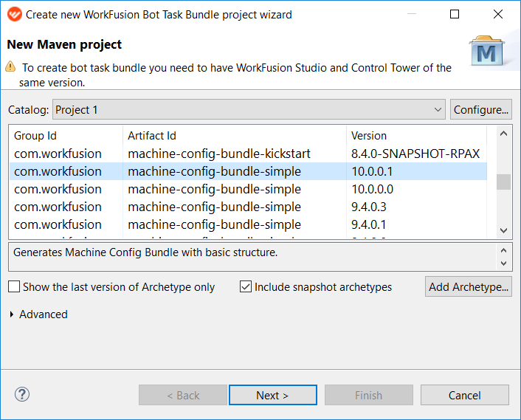This screenshot has width=521, height=420.
Task: Open the Catalog dropdown showing Project 1
Action: [249, 109]
